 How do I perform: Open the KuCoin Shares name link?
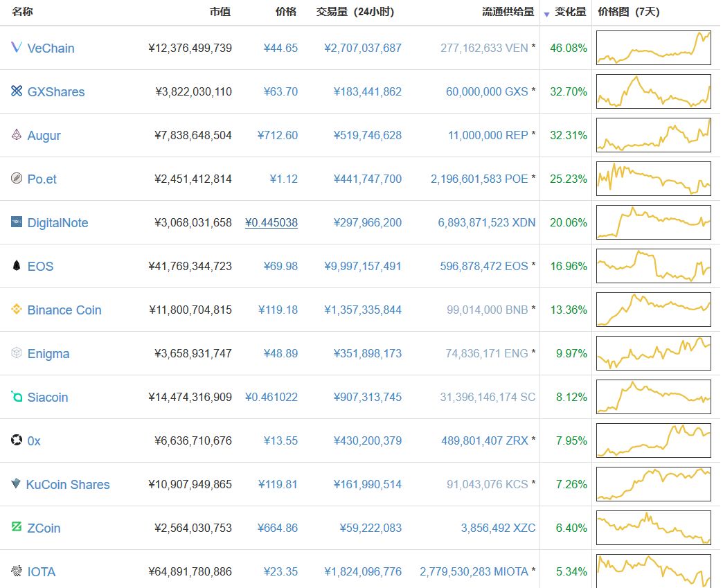tap(68, 485)
